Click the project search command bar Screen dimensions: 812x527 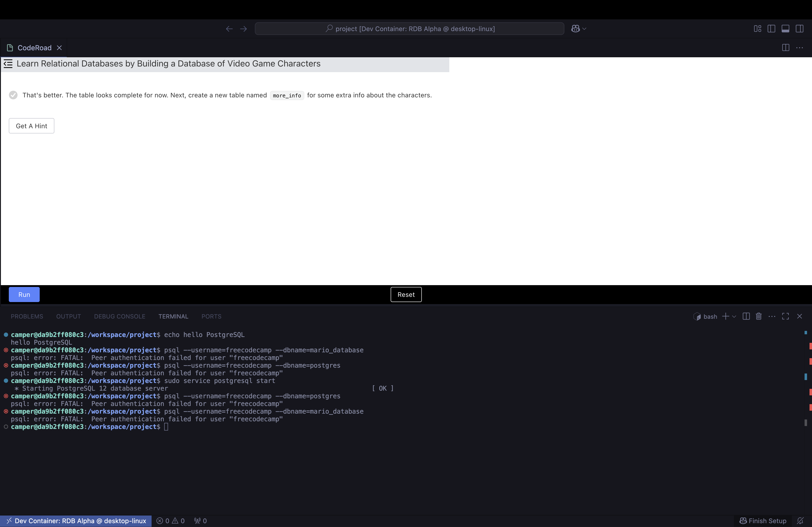(x=409, y=29)
